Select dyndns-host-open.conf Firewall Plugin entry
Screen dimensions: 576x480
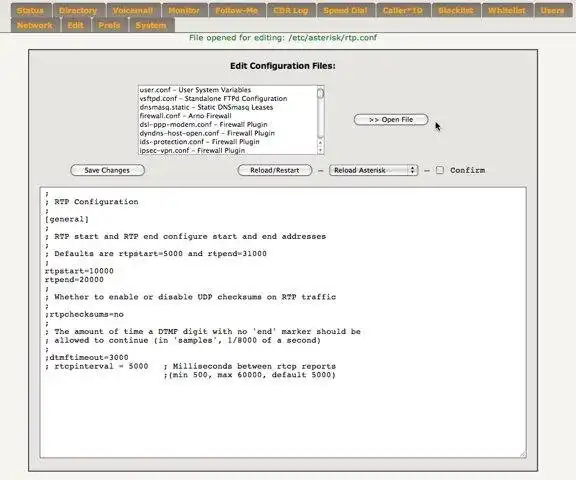point(227,133)
